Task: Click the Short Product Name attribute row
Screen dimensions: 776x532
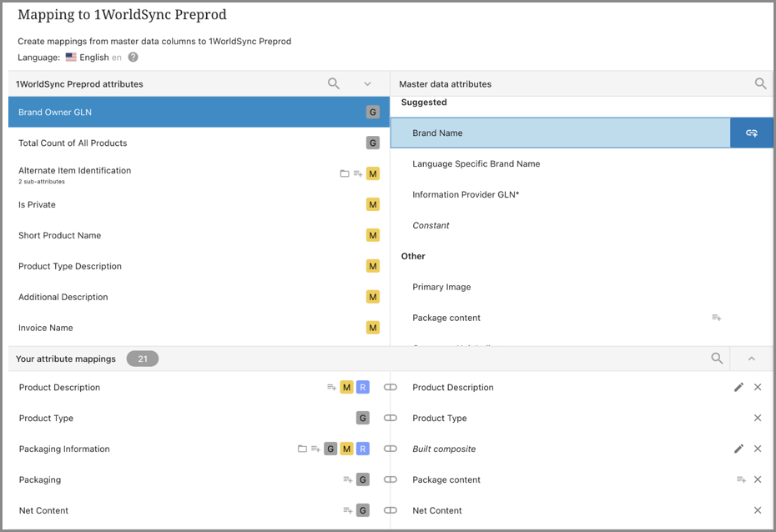Action: 59,235
